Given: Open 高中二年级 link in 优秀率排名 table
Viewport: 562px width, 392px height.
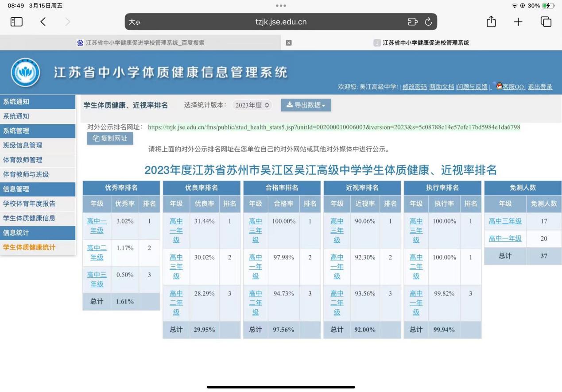Looking at the screenshot, I should click(x=97, y=252).
